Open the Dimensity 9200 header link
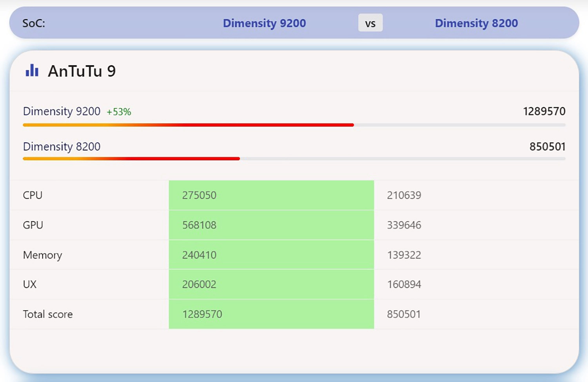The image size is (588, 382). (x=264, y=23)
